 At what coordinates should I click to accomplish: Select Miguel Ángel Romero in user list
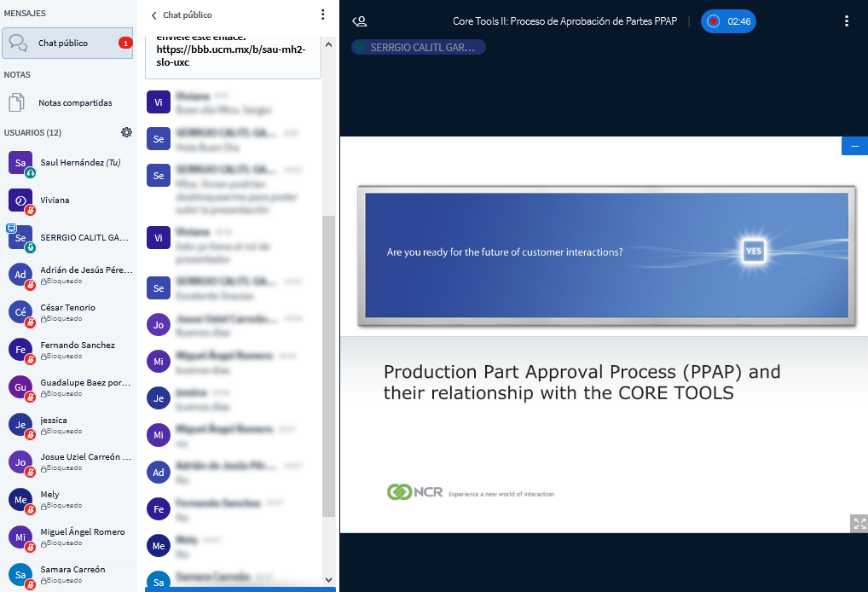(x=69, y=537)
